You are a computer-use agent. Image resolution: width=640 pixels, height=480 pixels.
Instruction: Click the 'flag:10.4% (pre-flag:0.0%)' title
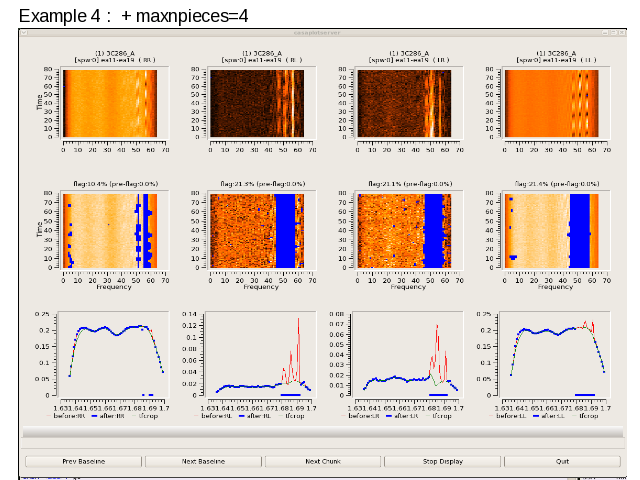point(116,184)
